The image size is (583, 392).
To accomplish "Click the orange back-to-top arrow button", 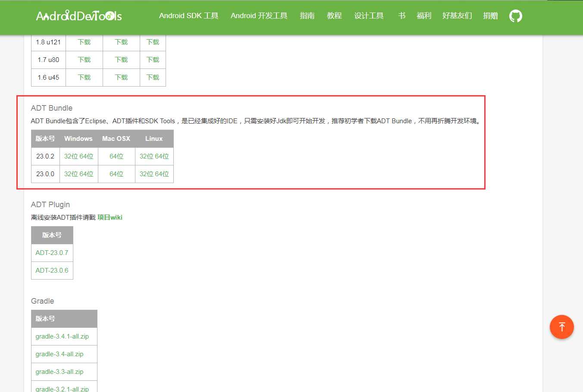I will [x=561, y=327].
